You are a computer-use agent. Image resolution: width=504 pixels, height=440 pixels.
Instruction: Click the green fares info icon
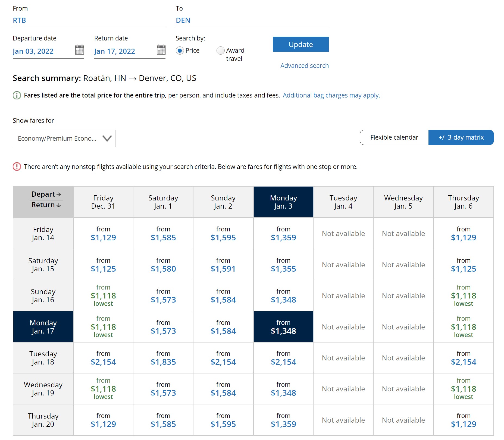pos(17,95)
